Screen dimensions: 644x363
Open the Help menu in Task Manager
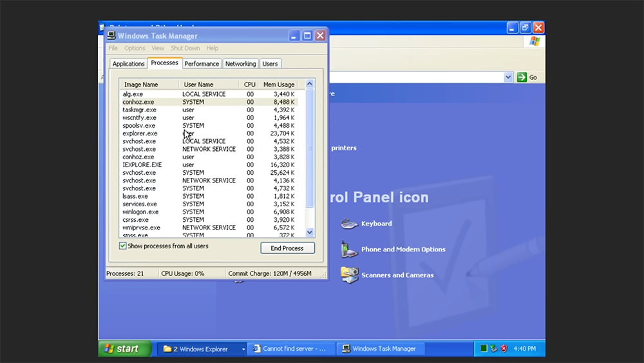pyautogui.click(x=213, y=48)
